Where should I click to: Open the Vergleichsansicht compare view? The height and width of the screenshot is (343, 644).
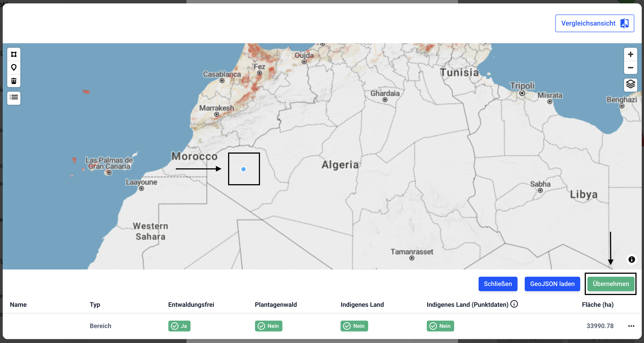pos(594,23)
